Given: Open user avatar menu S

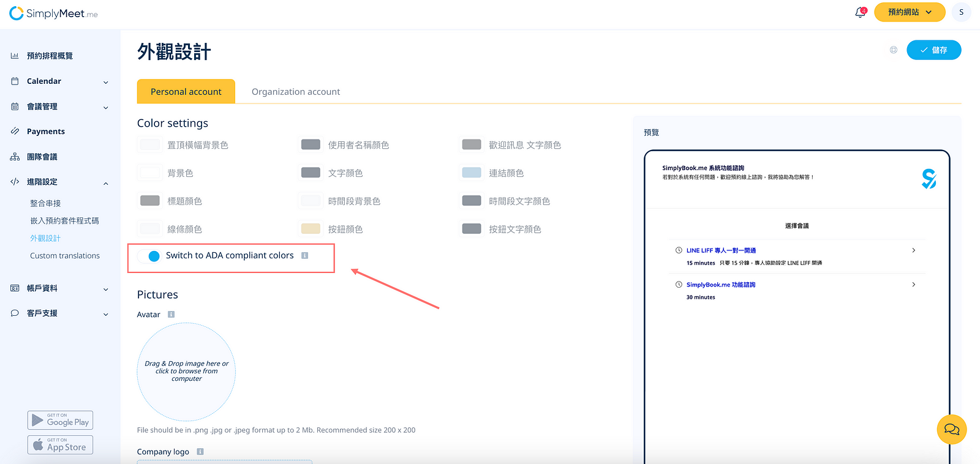Looking at the screenshot, I should point(961,12).
